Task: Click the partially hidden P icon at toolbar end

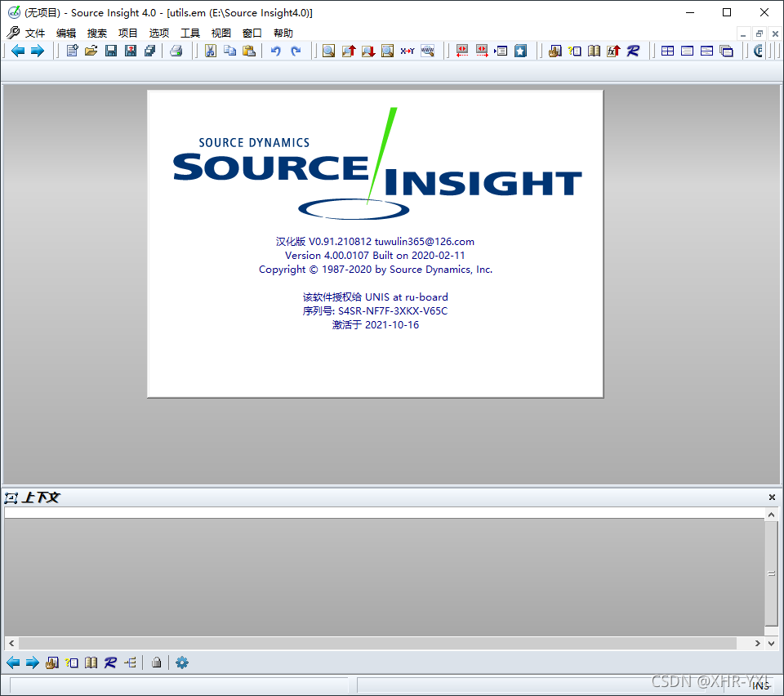Action: pos(758,51)
